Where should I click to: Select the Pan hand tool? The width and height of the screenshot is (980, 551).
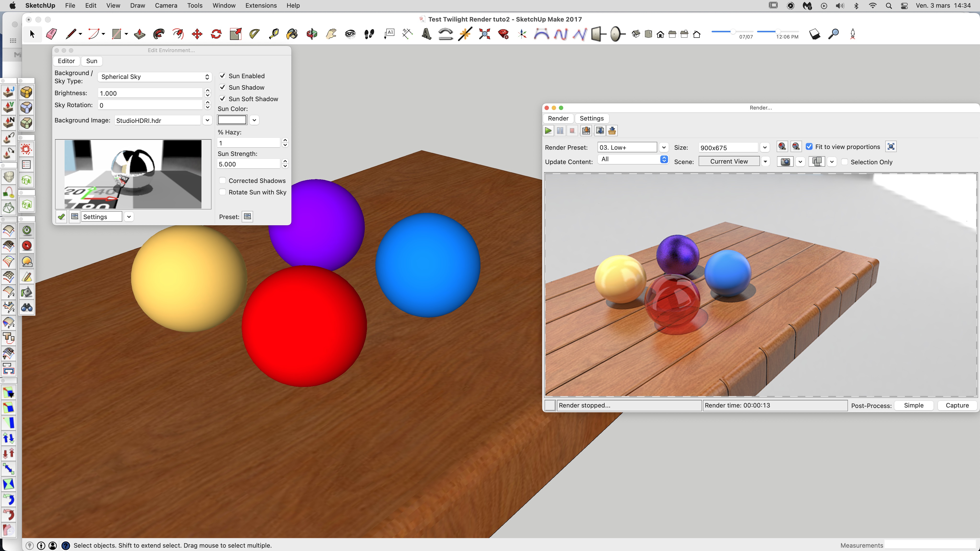pyautogui.click(x=331, y=34)
